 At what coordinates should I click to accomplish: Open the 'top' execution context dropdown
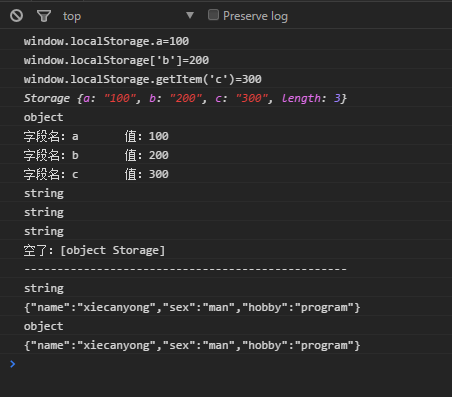pos(128,16)
